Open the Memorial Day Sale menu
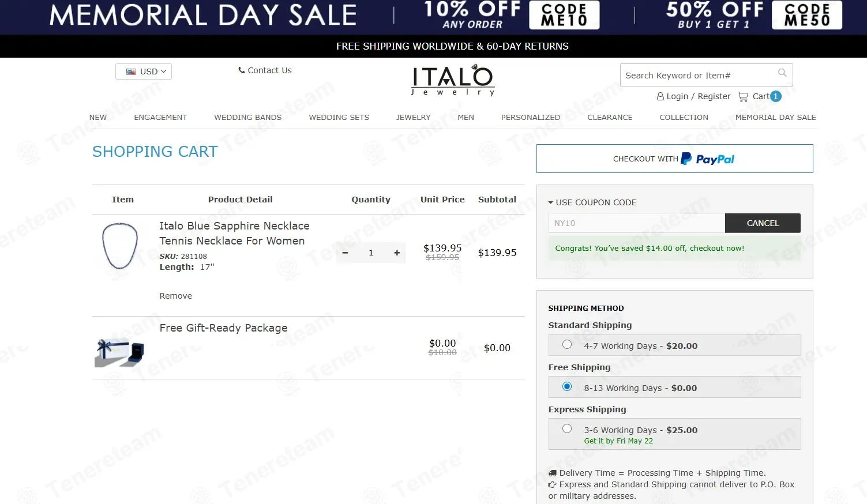 [775, 117]
